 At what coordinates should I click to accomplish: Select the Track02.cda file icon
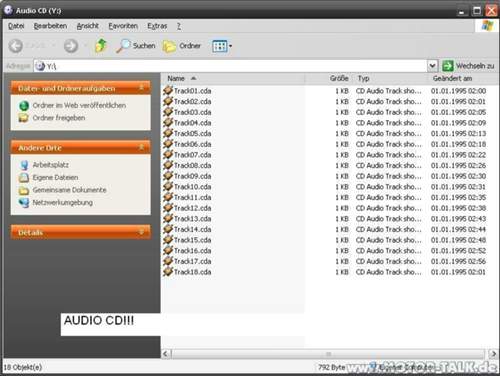168,101
